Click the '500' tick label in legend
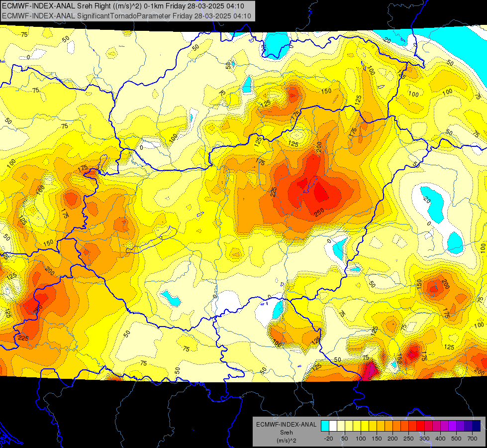This screenshot has height=448, width=487. pos(456,439)
